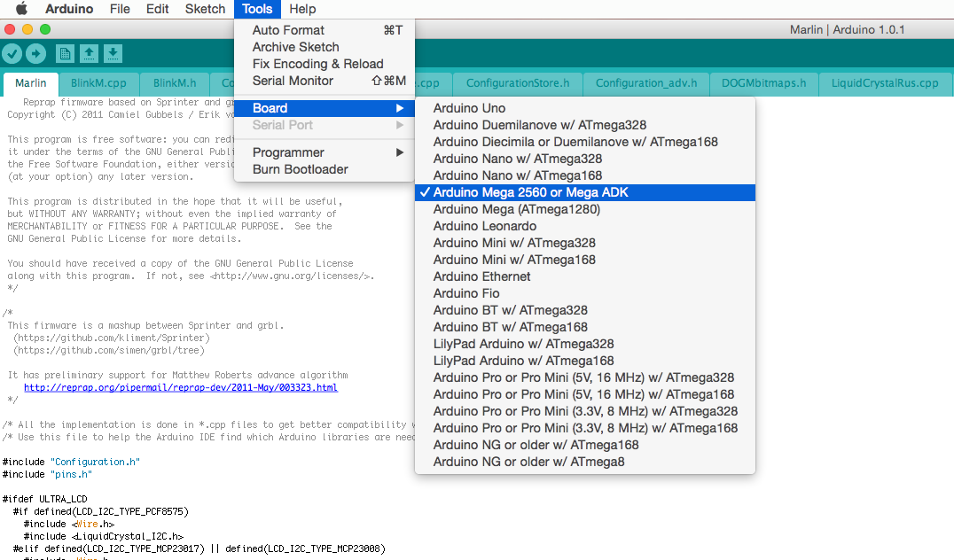The image size is (954, 560).
Task: Choose Auto Format in Tools menu
Action: (x=325, y=30)
